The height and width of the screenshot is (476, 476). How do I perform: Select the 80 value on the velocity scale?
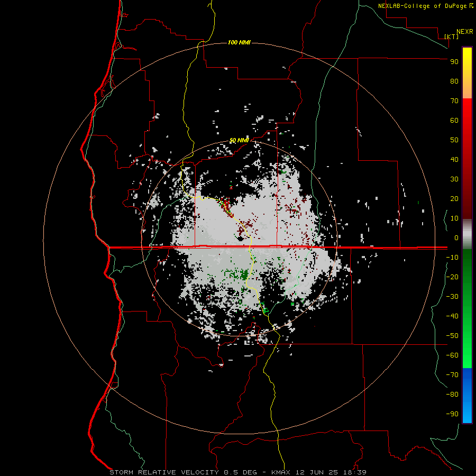pyautogui.click(x=454, y=81)
